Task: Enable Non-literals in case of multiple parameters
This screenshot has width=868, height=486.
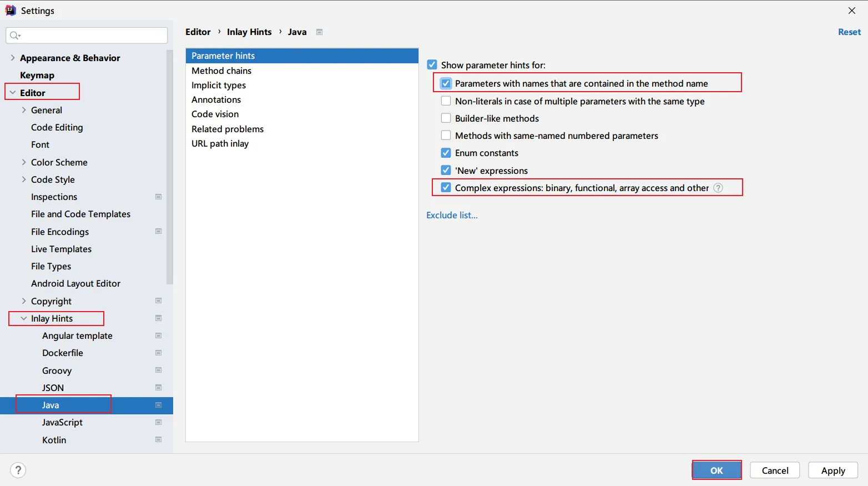Action: [x=446, y=101]
